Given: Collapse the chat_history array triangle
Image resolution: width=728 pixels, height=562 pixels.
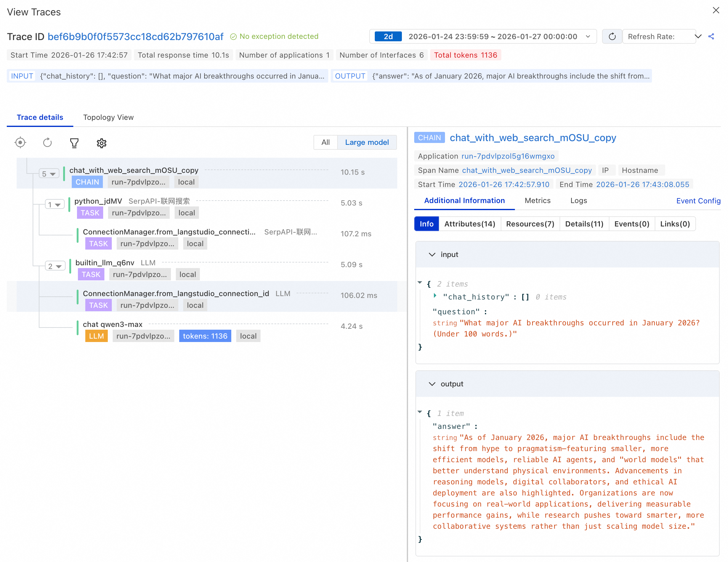Looking at the screenshot, I should pos(435,296).
